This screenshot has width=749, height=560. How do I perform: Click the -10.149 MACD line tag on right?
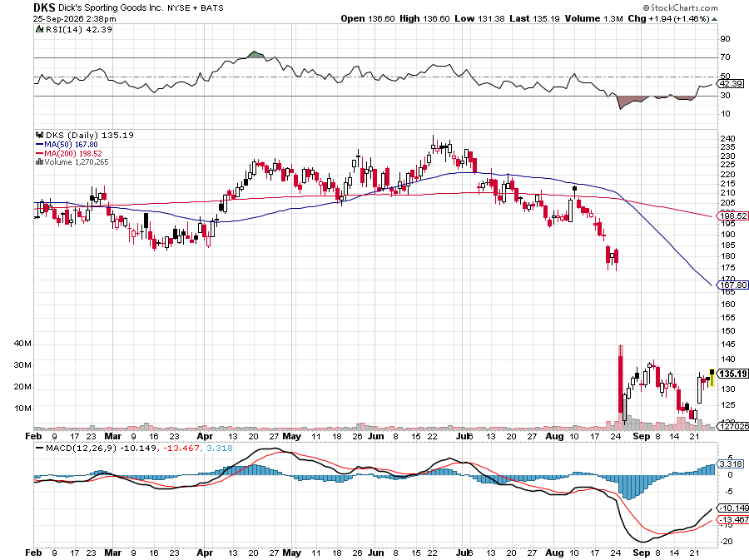coord(733,508)
